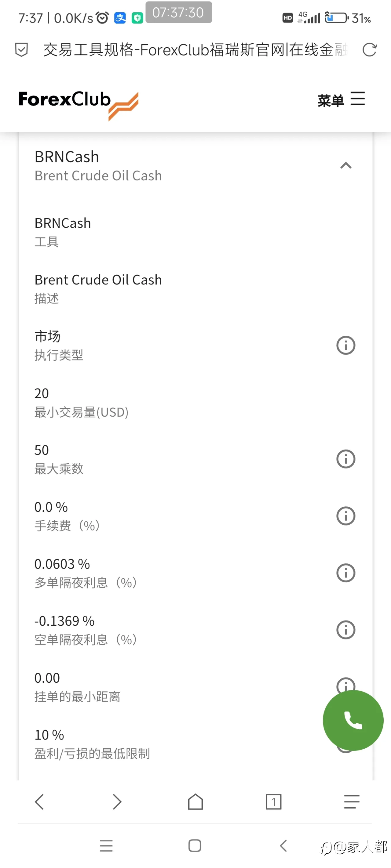Show info for 手续费 (%)
The width and height of the screenshot is (391, 868).
tap(346, 516)
